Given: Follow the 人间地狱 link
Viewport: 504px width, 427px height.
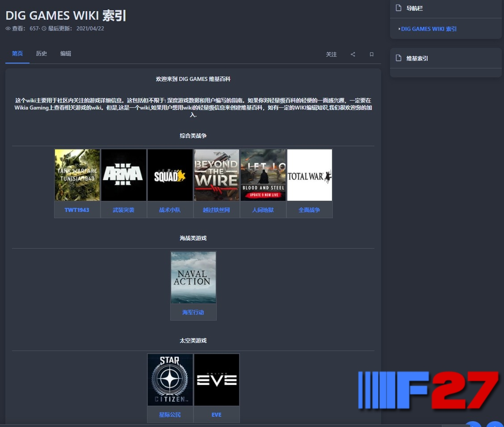Looking at the screenshot, I should [x=263, y=210].
